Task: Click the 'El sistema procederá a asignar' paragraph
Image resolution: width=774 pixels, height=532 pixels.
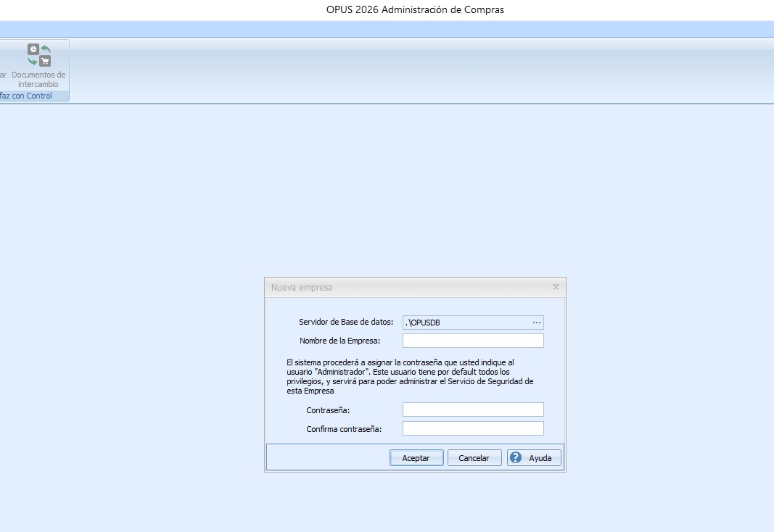Action: coord(410,377)
